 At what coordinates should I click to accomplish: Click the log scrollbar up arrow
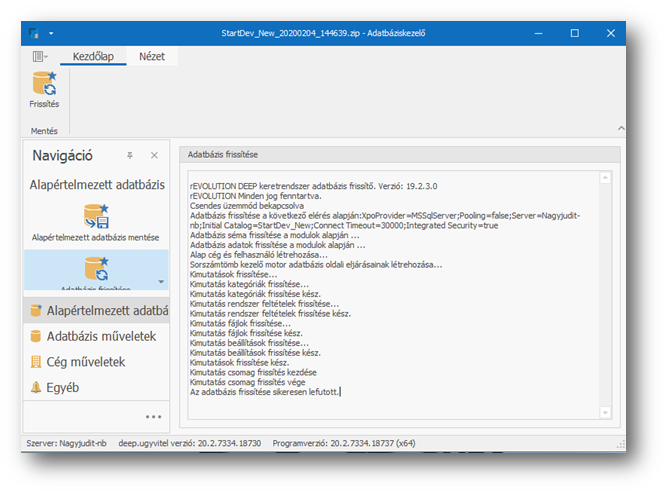[x=605, y=178]
